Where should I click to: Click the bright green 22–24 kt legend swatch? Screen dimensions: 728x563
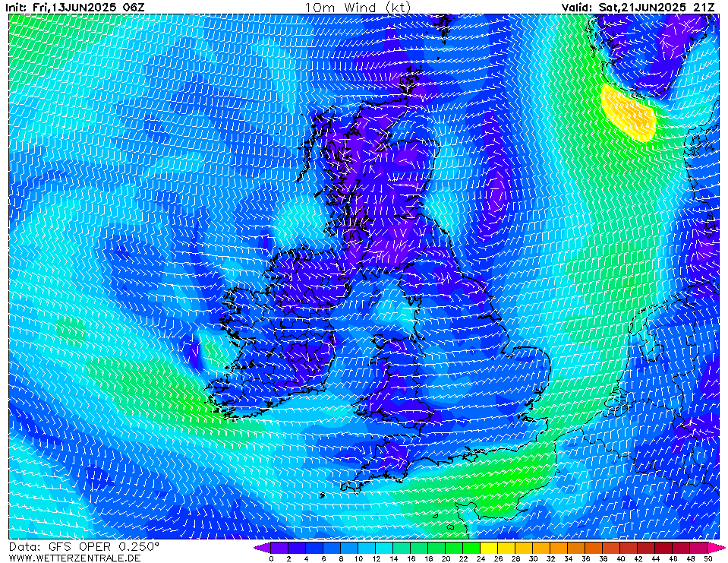coord(471,547)
